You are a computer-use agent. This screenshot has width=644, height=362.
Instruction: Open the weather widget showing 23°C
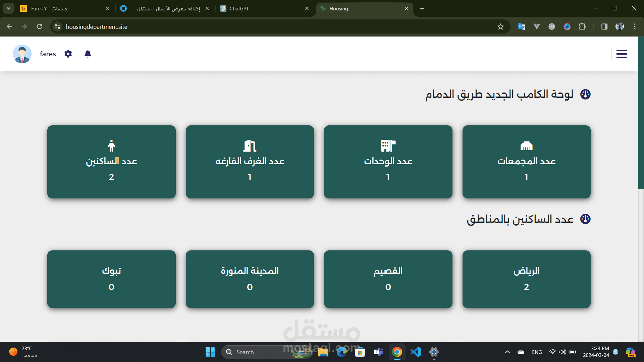23,352
